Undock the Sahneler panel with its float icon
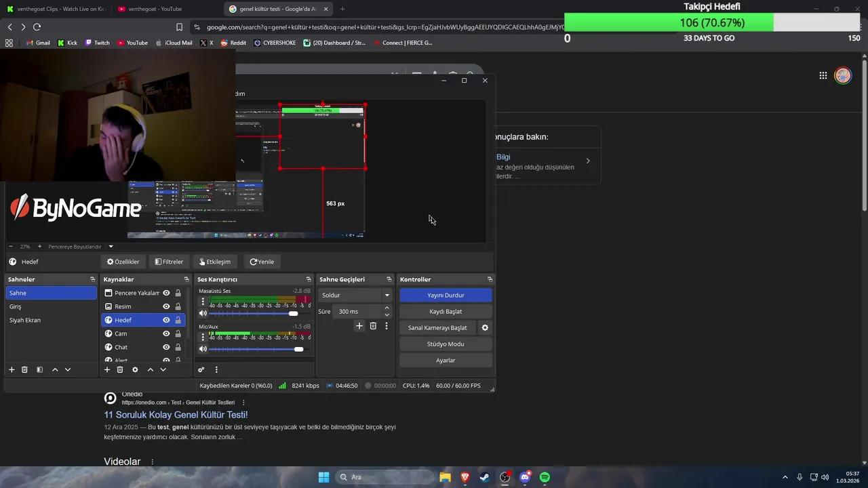This screenshot has width=868, height=488. 92,279
